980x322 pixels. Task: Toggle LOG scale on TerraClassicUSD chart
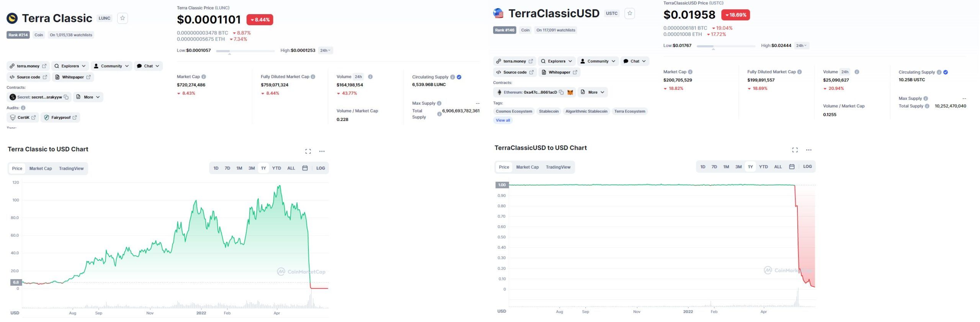807,167
